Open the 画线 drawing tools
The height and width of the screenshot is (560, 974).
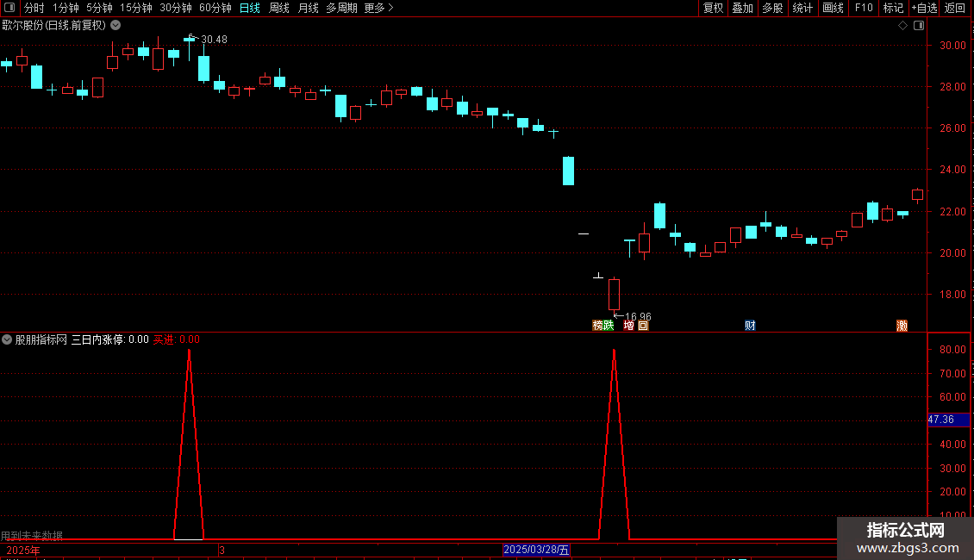pos(833,8)
